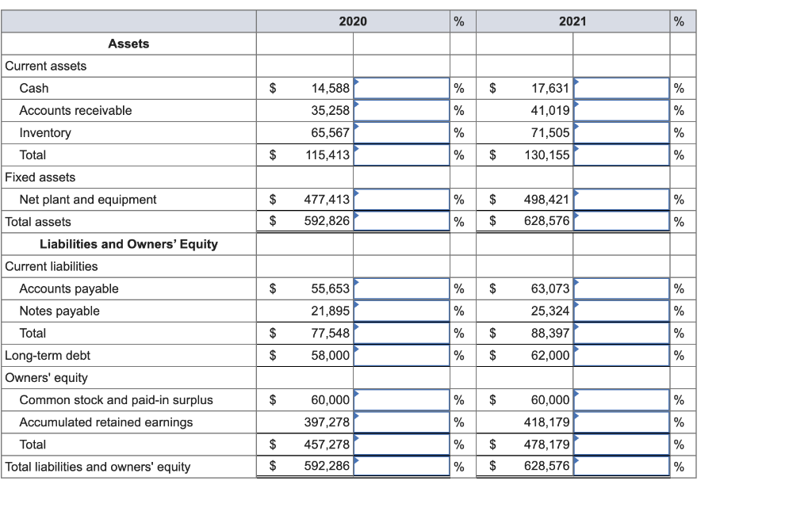Select 2021 Total assets percentage input
The height and width of the screenshot is (519, 812).
622,221
